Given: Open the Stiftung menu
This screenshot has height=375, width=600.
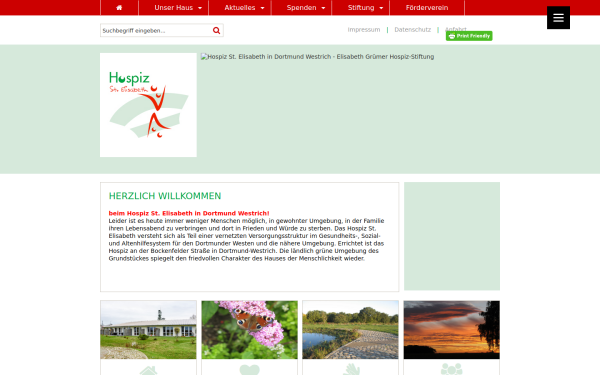Looking at the screenshot, I should [361, 8].
